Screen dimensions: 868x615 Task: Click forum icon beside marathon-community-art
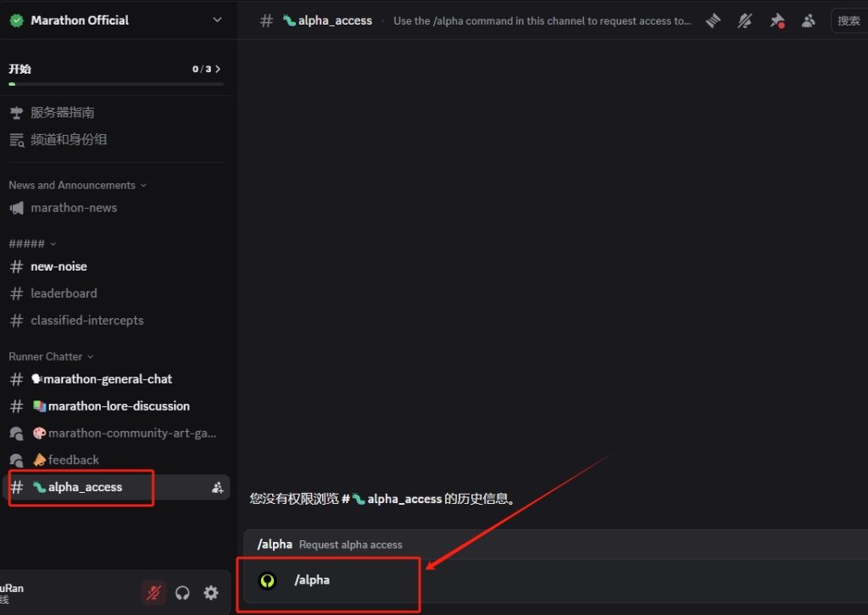(x=17, y=433)
